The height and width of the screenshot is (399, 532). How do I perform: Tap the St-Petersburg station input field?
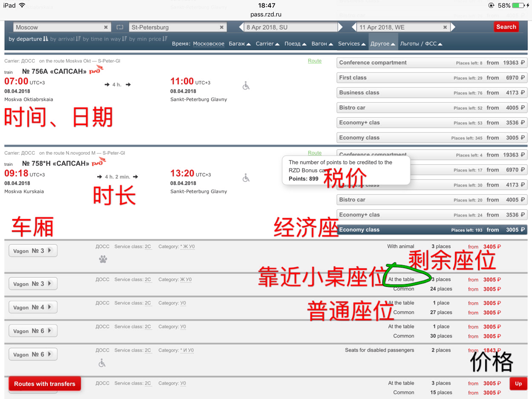tap(178, 27)
